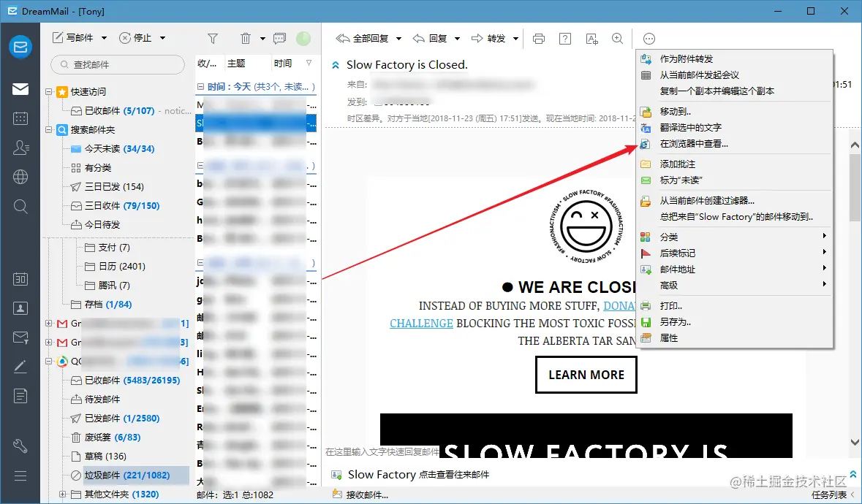Choose 从当前邮件发起会议 from the menu

735,75
